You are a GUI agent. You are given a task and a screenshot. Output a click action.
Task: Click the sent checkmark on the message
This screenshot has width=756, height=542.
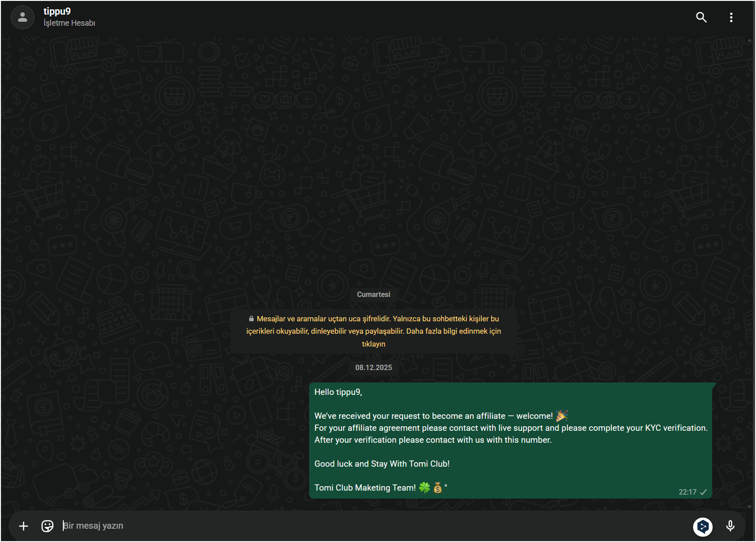pyautogui.click(x=703, y=492)
